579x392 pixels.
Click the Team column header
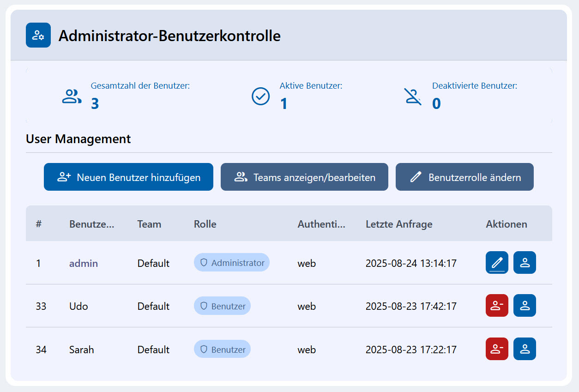(x=149, y=224)
